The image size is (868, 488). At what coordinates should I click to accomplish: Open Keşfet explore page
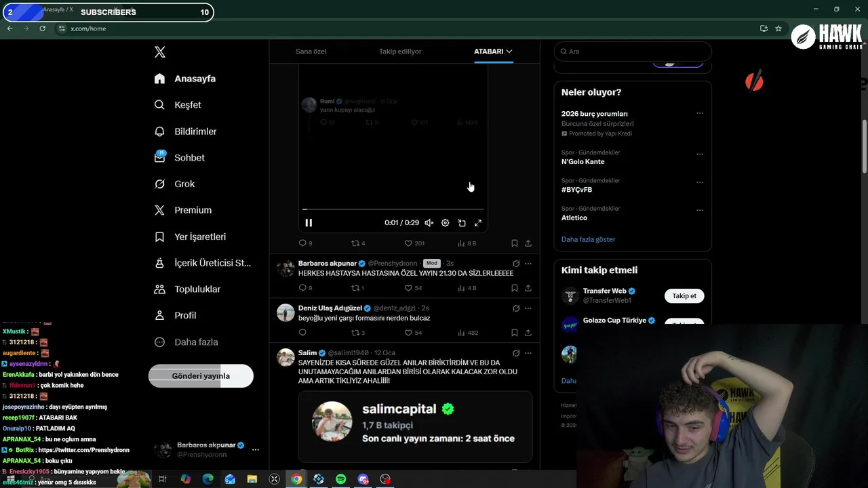(178, 105)
